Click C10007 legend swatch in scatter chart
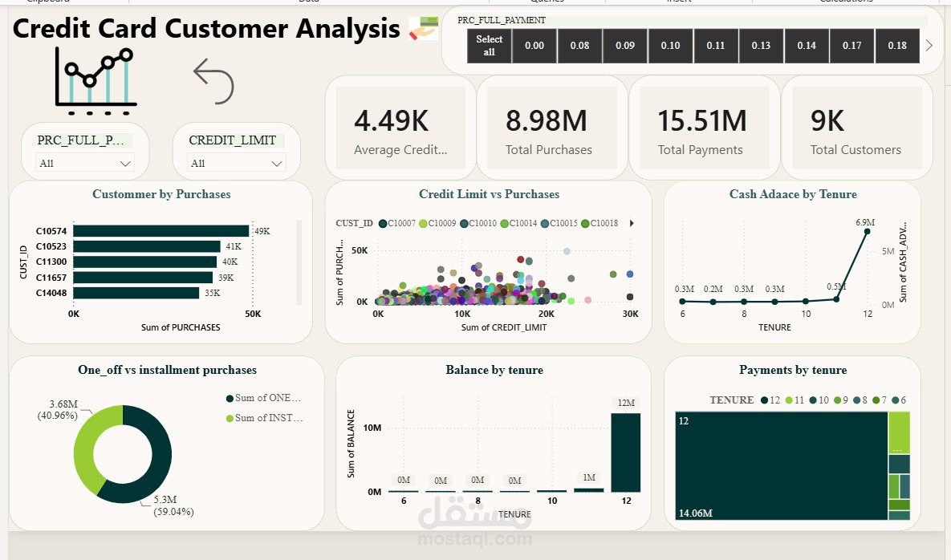951x560 pixels. pyautogui.click(x=383, y=224)
